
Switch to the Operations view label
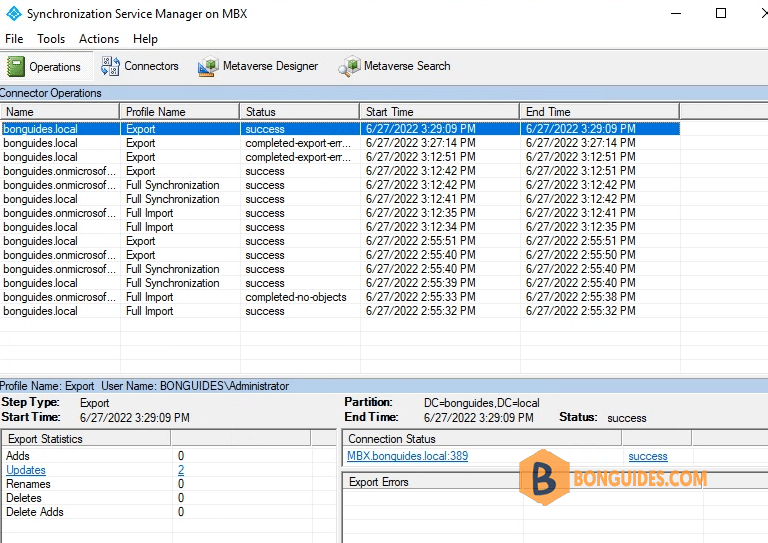55,67
